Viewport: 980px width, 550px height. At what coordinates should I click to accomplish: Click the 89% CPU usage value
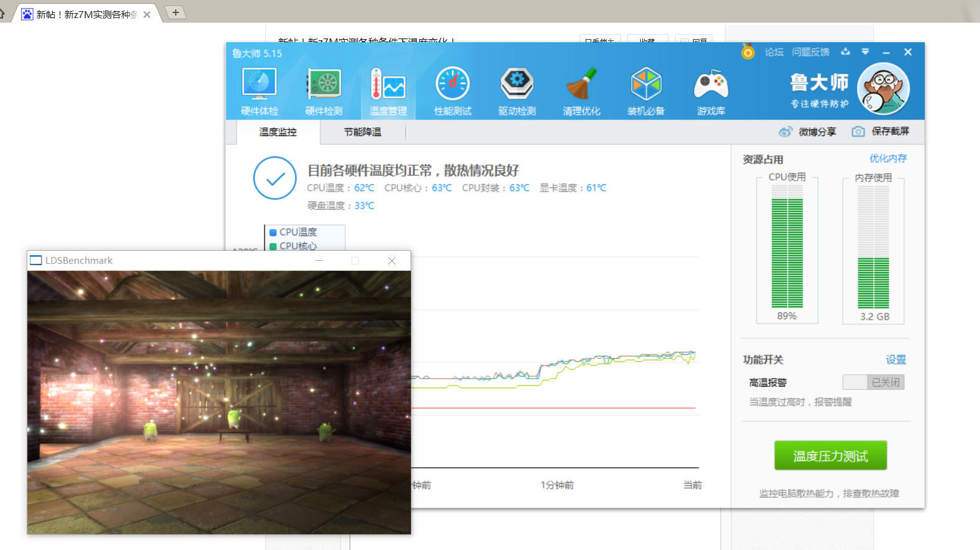(x=787, y=316)
